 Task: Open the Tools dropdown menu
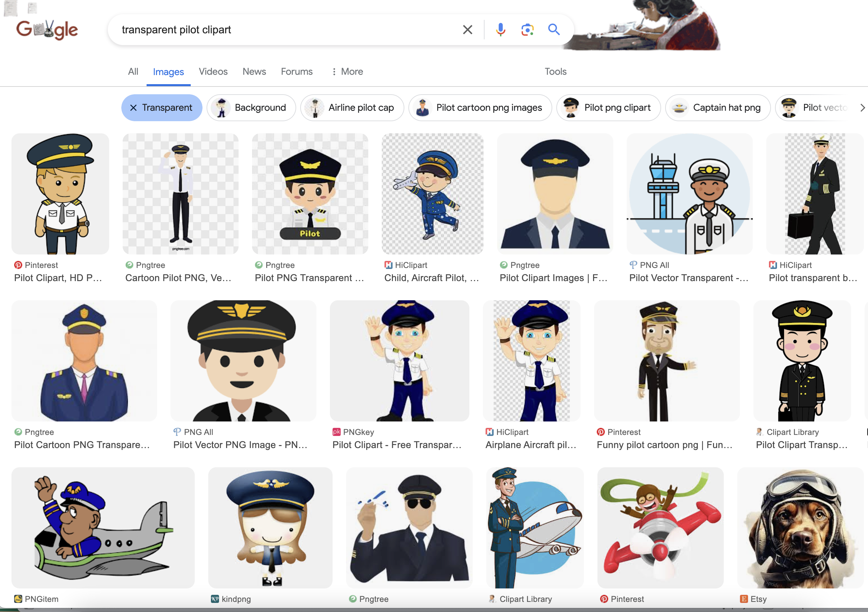[x=556, y=71]
